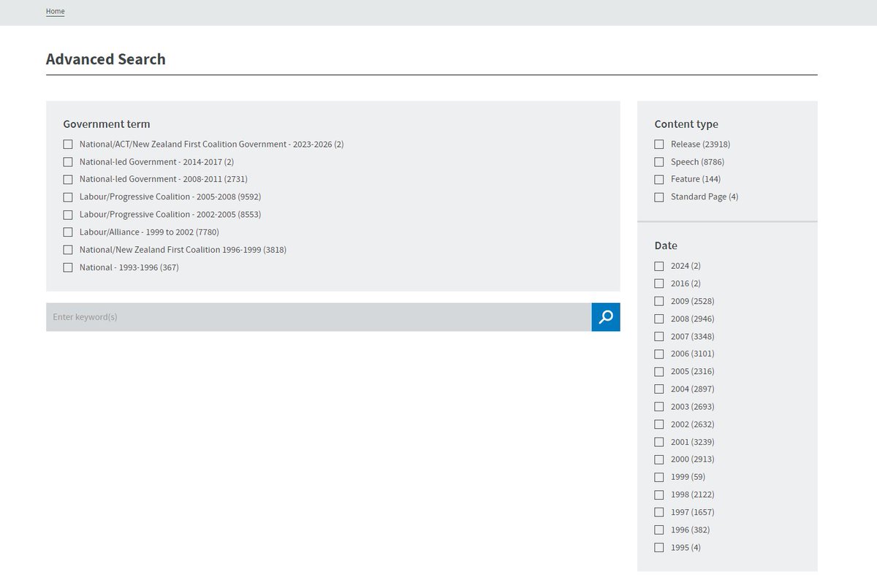Select the 2002 date checkbox
The width and height of the screenshot is (877, 588).
(x=659, y=424)
